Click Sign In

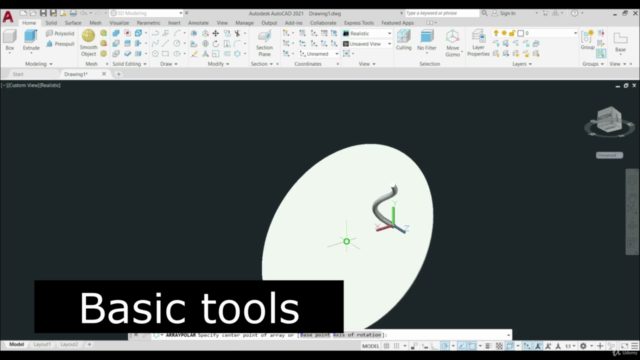[x=507, y=13]
